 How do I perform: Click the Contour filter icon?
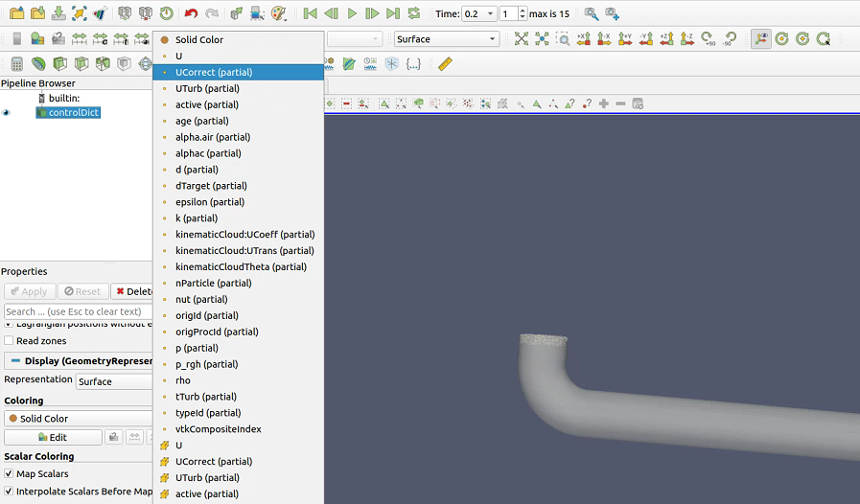tap(37, 64)
